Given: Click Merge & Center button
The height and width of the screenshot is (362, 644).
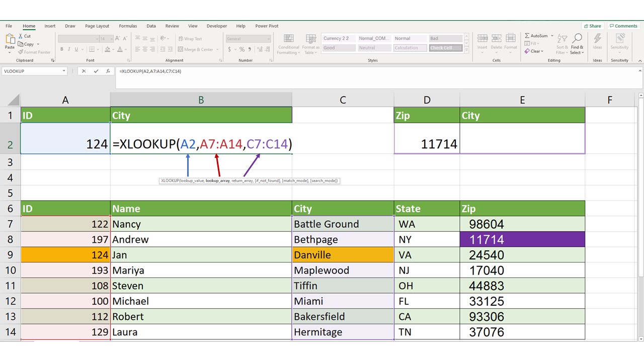Looking at the screenshot, I should tap(196, 50).
